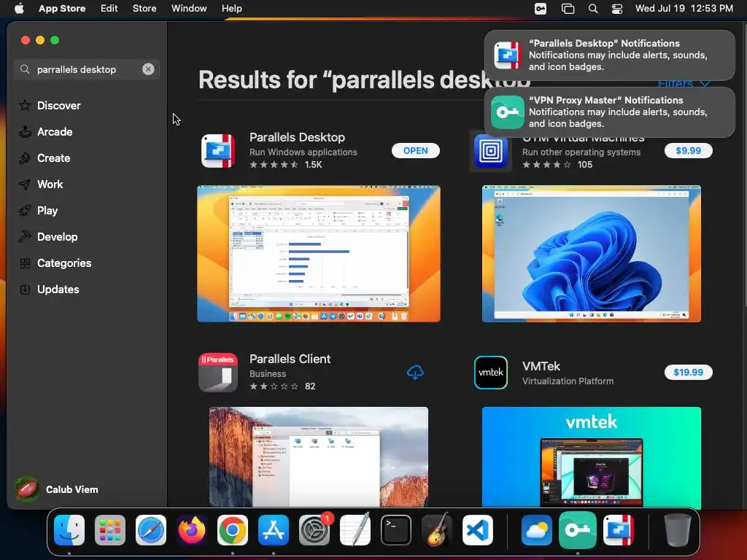
Task: Open the Store menu
Action: [144, 8]
